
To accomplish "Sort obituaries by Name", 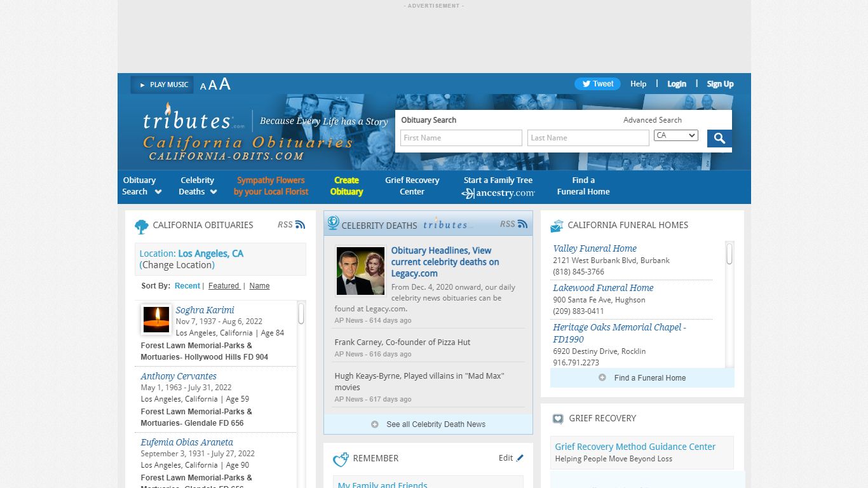I will point(259,286).
